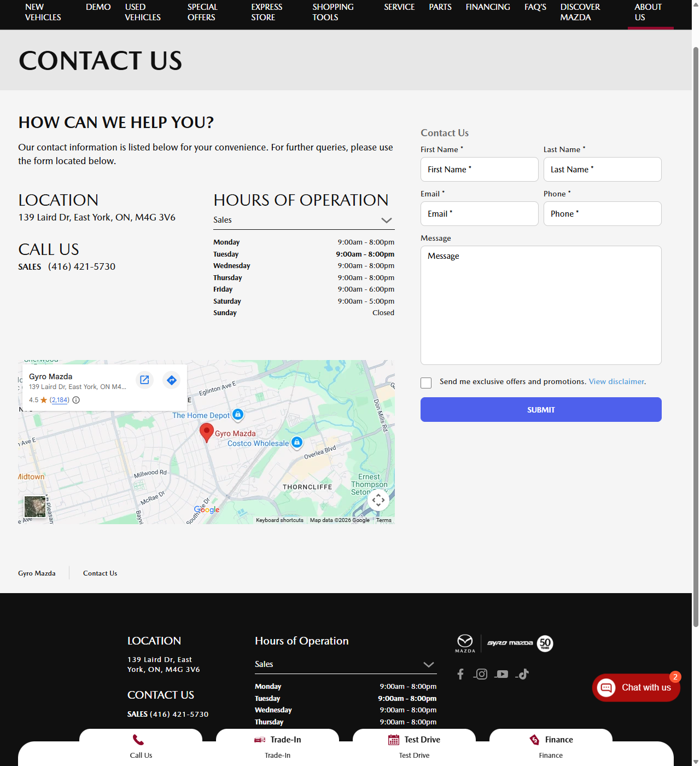Click the Test Drive calendar icon

[x=394, y=740]
